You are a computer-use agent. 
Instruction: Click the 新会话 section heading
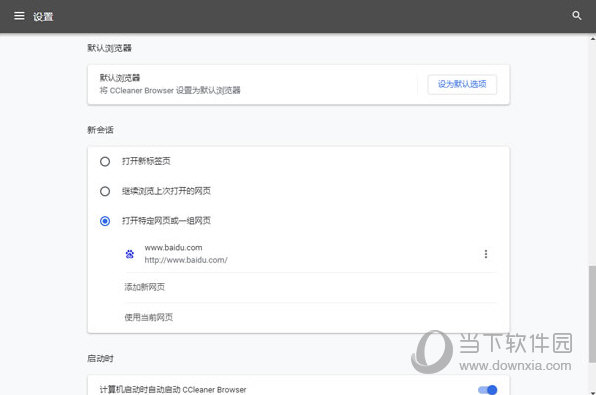[x=100, y=130]
